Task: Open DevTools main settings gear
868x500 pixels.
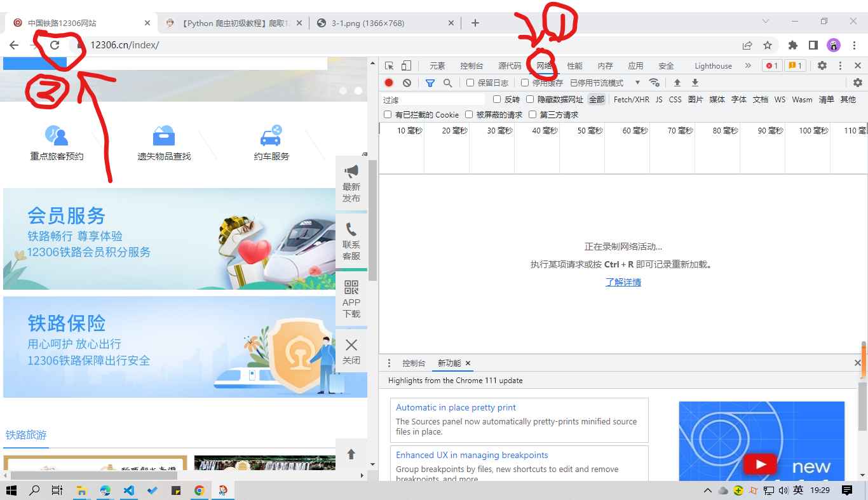Action: (822, 65)
